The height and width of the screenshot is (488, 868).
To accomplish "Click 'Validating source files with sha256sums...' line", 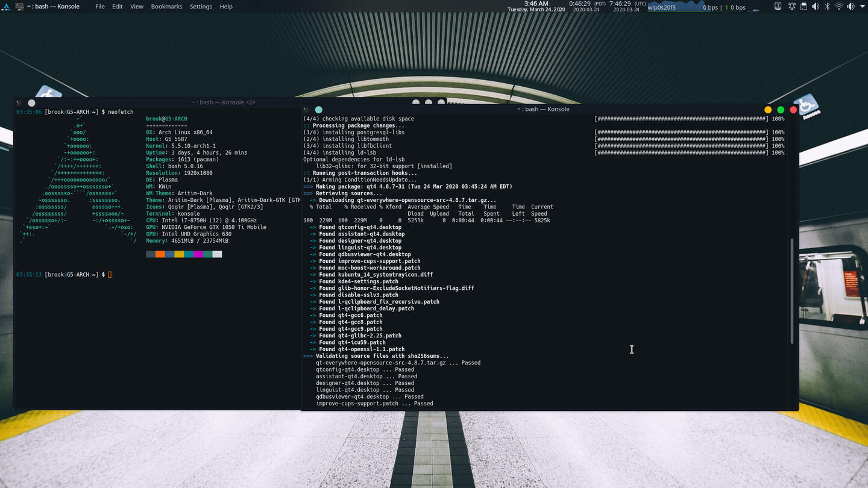I will 376,356.
